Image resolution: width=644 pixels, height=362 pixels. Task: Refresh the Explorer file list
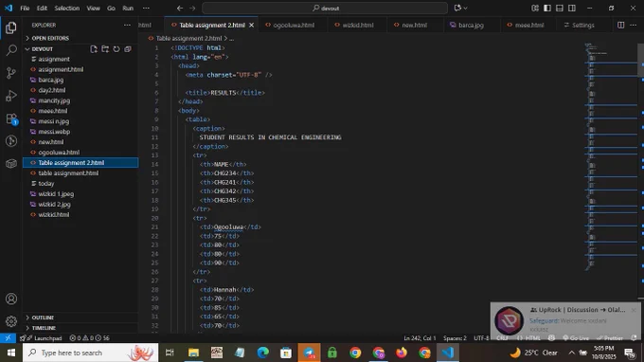point(116,49)
